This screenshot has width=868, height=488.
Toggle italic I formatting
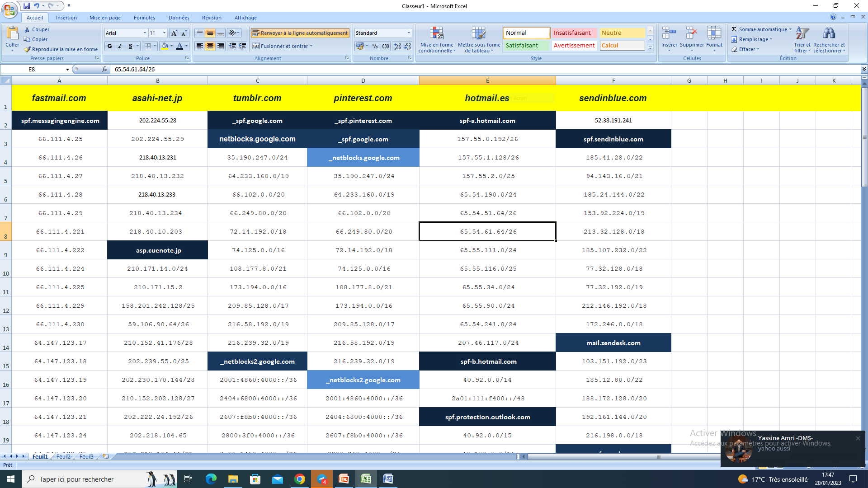point(120,46)
